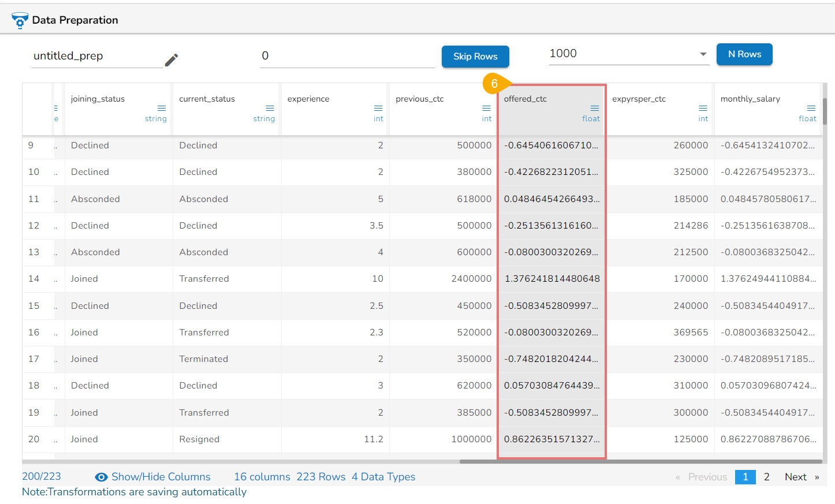Click the untitled_prep name field
The width and height of the screenshot is (835, 504).
[x=96, y=56]
